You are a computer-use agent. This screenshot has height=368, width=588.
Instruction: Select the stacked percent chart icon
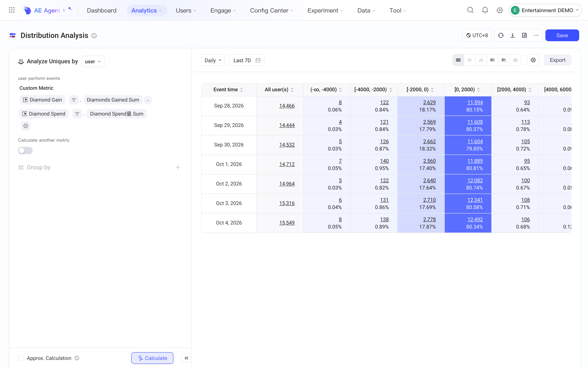[x=504, y=60]
